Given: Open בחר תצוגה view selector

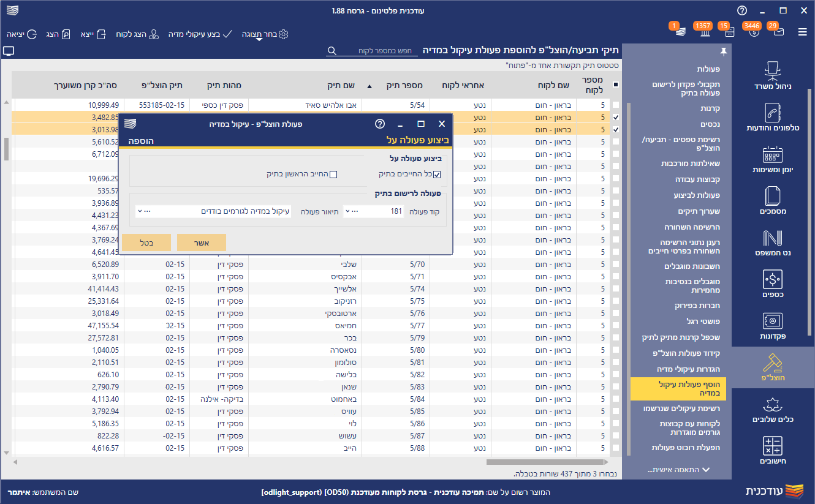Looking at the screenshot, I should tap(265, 34).
